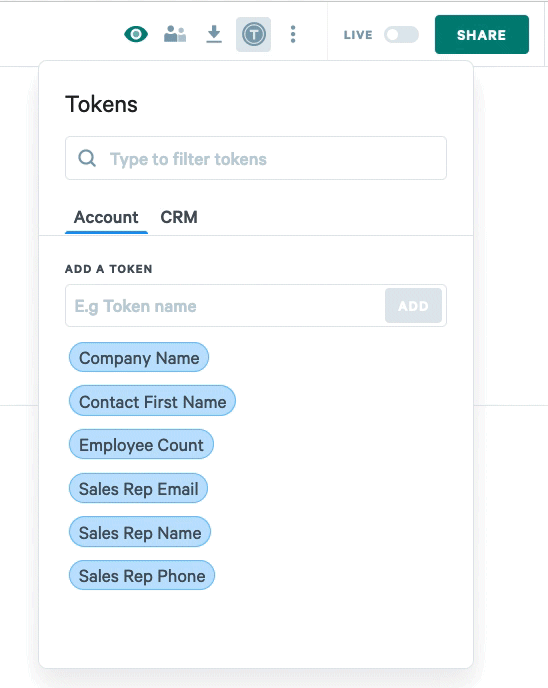This screenshot has height=688, width=548.
Task: Select the Employee Count token
Action: (141, 444)
